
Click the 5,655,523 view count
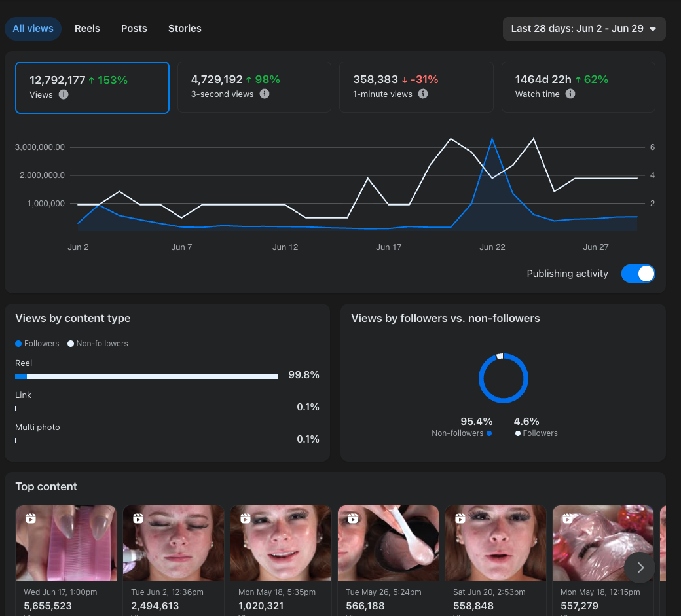pos(48,606)
